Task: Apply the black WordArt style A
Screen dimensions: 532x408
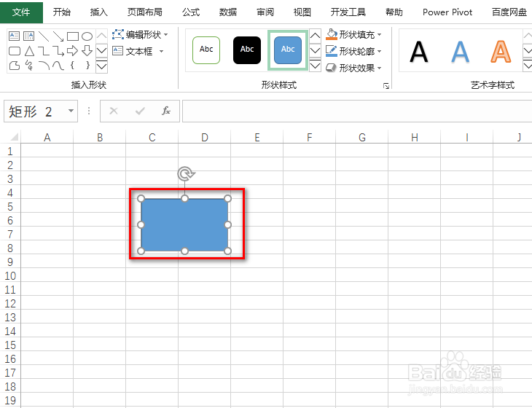Action: coord(419,52)
